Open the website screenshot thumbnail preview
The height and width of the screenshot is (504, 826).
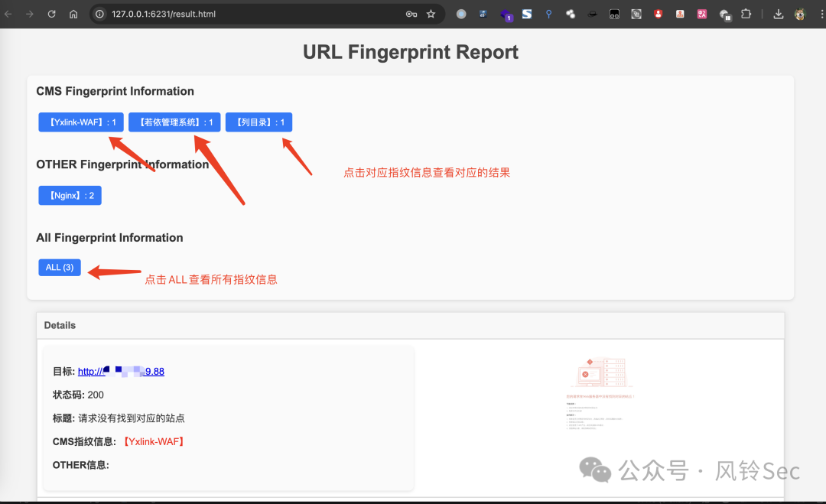[x=600, y=394]
